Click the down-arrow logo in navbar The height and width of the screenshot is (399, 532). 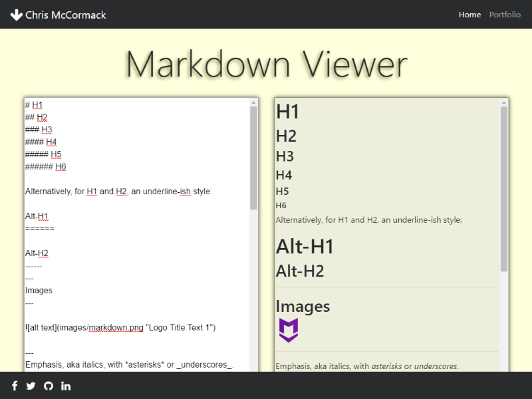(17, 15)
